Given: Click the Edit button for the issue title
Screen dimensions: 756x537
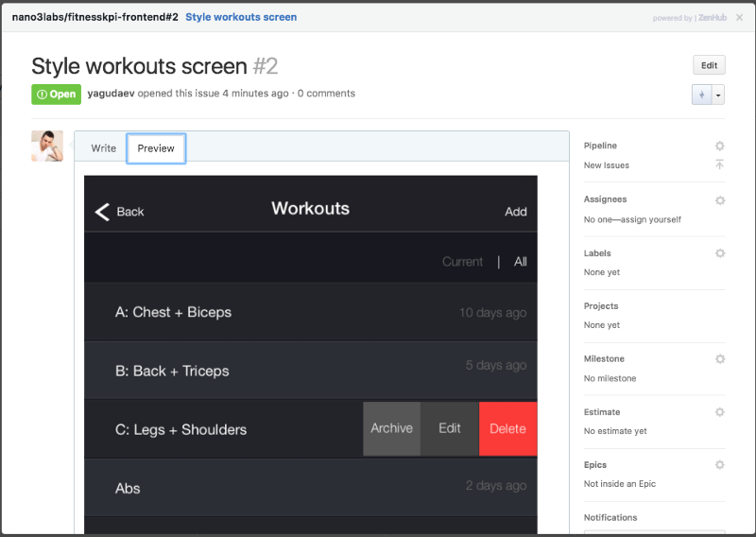Looking at the screenshot, I should pyautogui.click(x=709, y=65).
